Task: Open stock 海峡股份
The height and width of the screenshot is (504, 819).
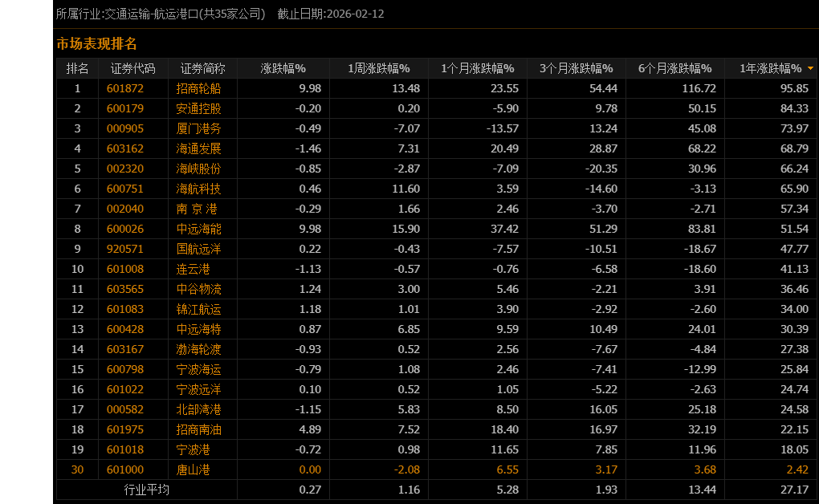Action: point(198,169)
